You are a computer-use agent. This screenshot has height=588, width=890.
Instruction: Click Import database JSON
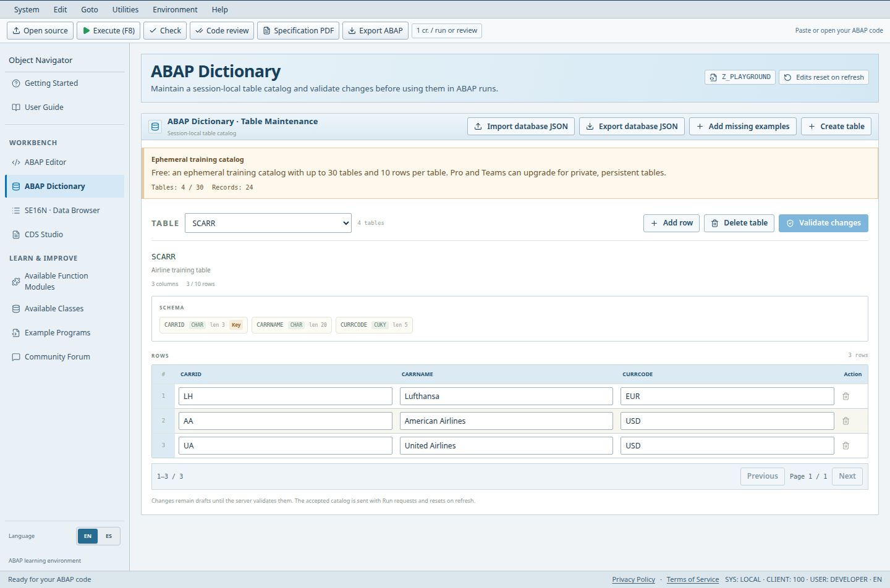pyautogui.click(x=521, y=127)
